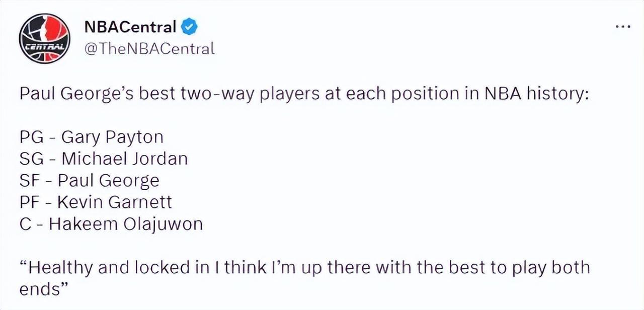The width and height of the screenshot is (644, 310).
Task: Click the blue verified checkmark badge
Action: pyautogui.click(x=189, y=27)
